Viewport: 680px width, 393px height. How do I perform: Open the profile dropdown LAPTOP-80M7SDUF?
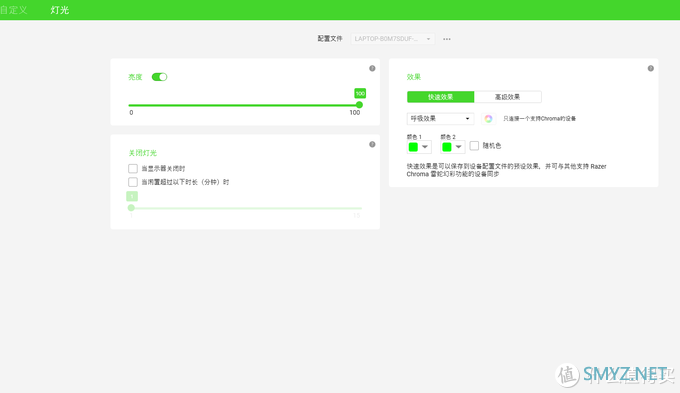pos(392,39)
